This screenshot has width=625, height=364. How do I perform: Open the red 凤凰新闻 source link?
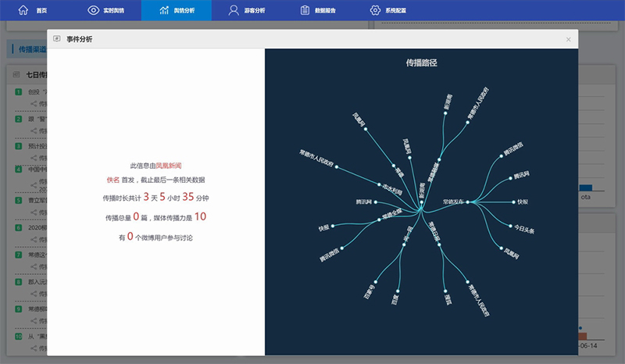[169, 166]
